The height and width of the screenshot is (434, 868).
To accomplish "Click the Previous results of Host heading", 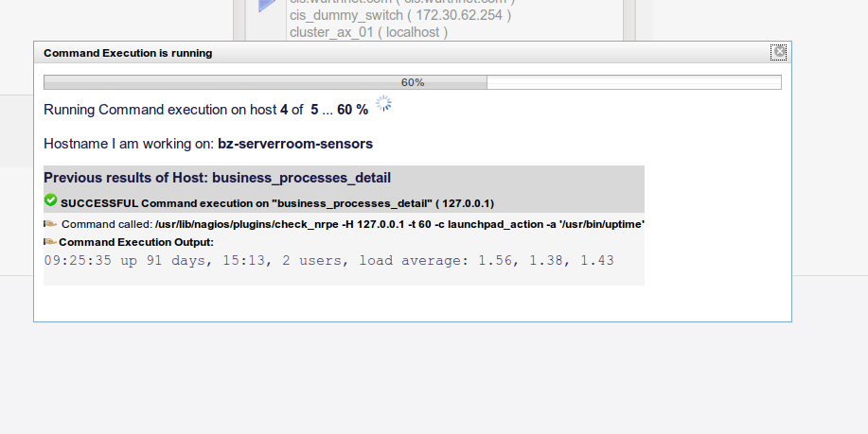I will (x=217, y=178).
